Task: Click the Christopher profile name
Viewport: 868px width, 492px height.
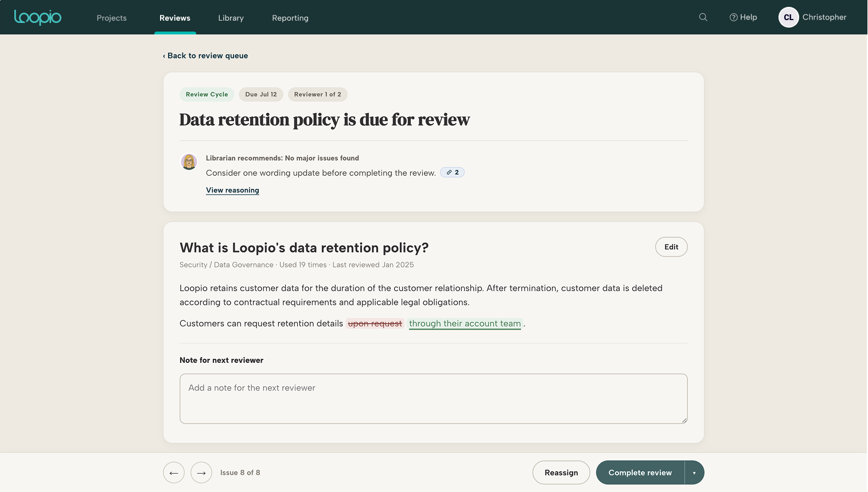Action: point(824,17)
